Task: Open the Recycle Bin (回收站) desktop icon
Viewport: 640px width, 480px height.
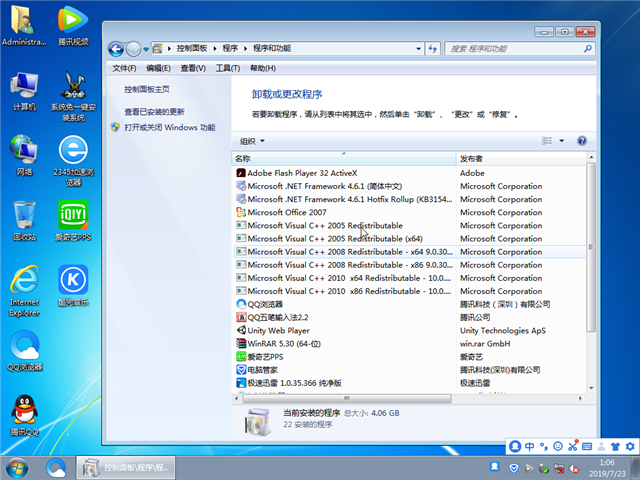Action: pos(24,220)
